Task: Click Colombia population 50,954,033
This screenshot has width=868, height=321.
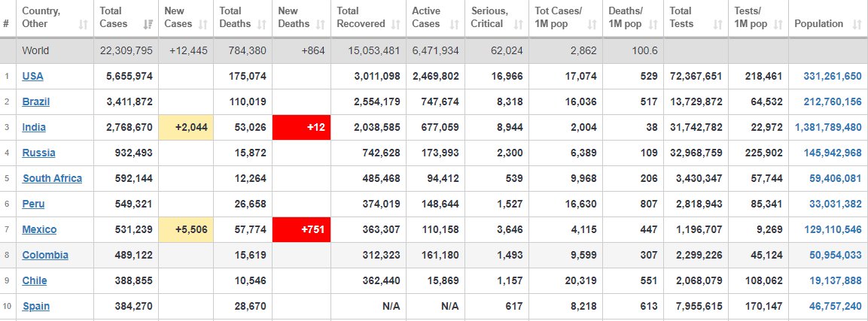Action: click(835, 255)
